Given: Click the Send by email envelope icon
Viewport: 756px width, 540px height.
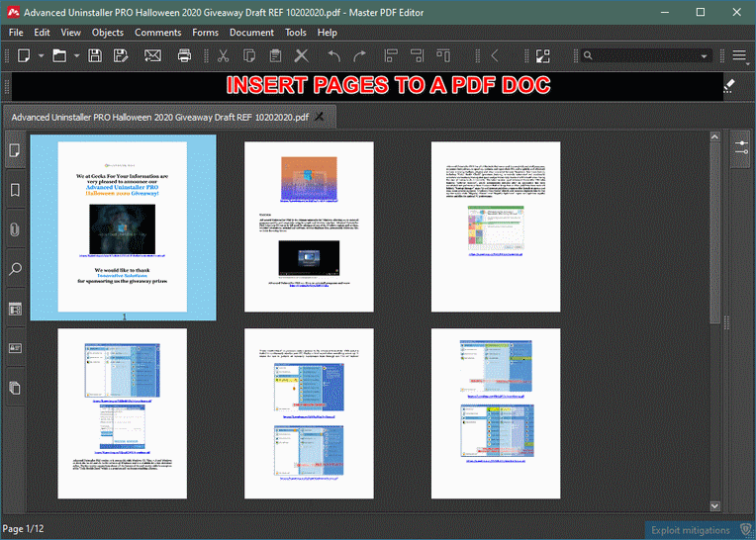Looking at the screenshot, I should tap(152, 55).
